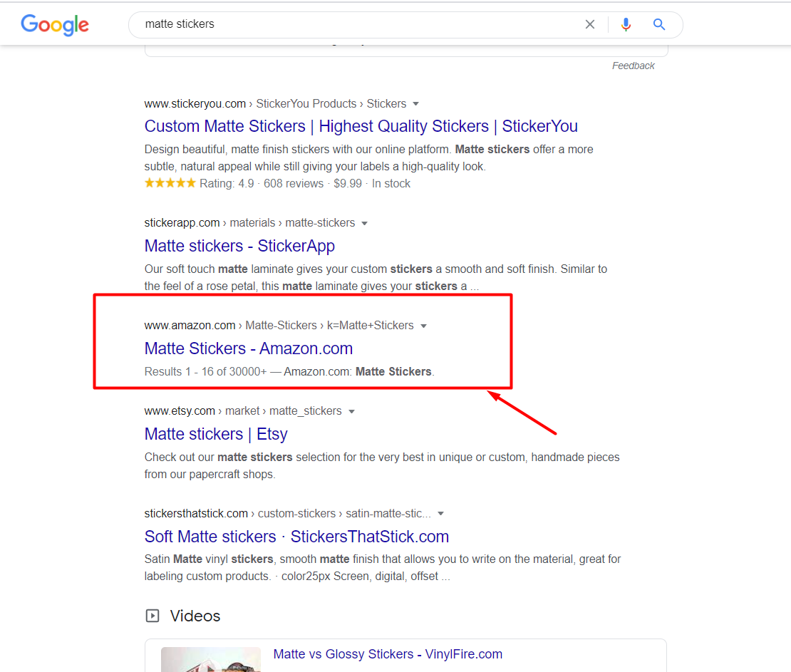
Task: Expand dropdown arrow beside stickerapp.com URL
Action: click(x=364, y=224)
